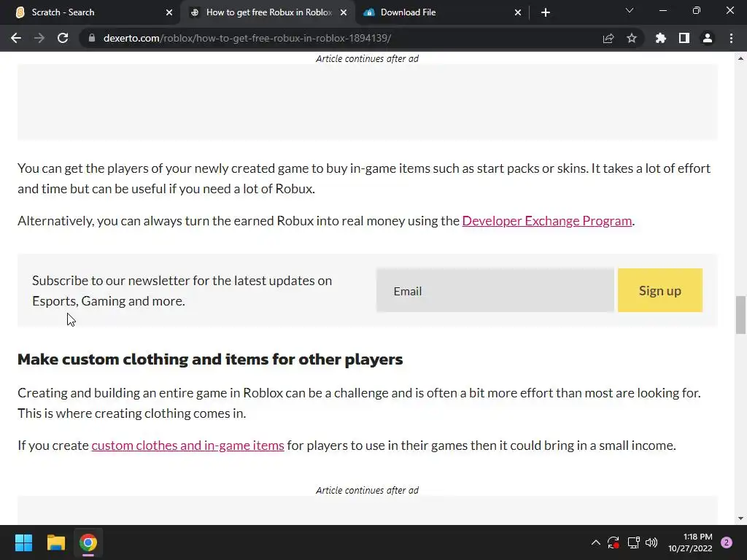This screenshot has height=560, width=747.
Task: Open the notification badge showing 2
Action: (x=727, y=542)
